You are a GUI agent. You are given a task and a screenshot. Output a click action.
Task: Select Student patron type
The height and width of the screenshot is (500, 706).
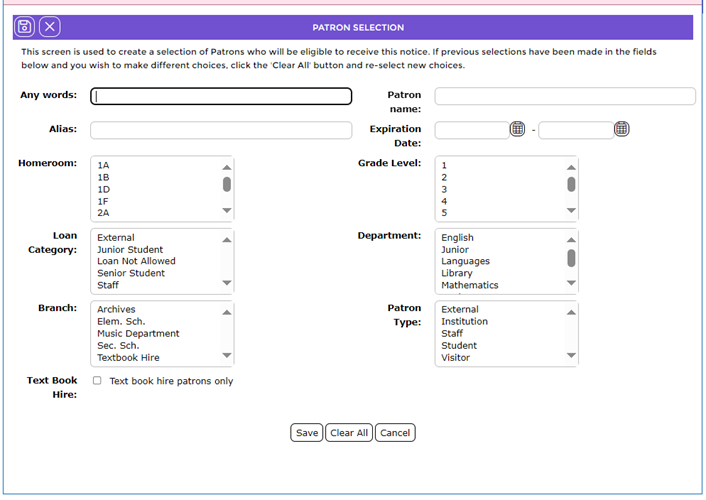pyautogui.click(x=459, y=346)
